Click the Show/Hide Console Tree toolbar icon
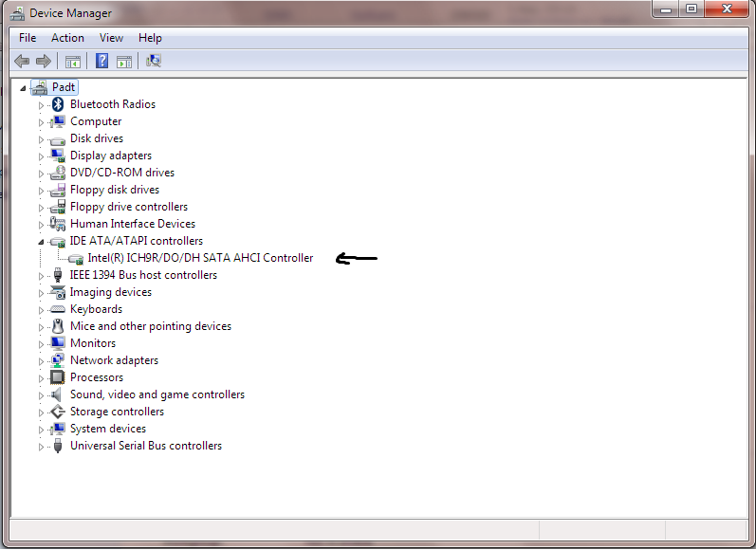756x550 pixels. tap(73, 62)
